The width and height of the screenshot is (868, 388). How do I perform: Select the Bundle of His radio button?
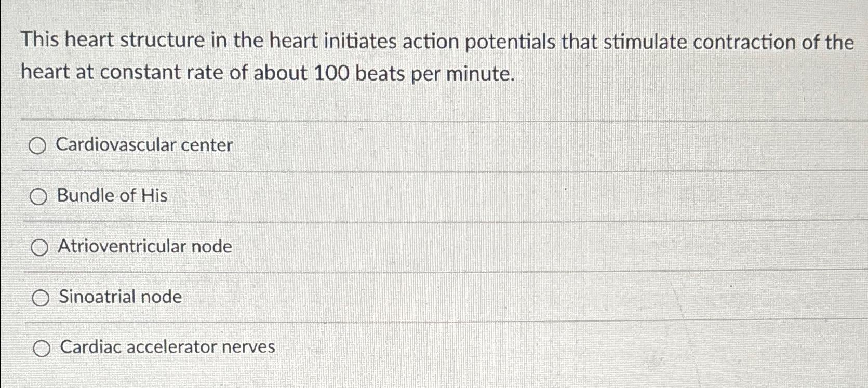coord(38,196)
